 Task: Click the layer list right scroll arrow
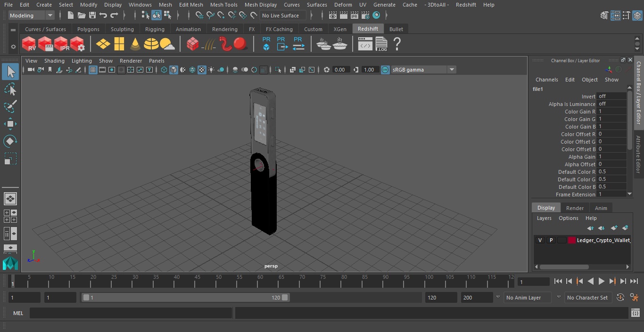[627, 267]
